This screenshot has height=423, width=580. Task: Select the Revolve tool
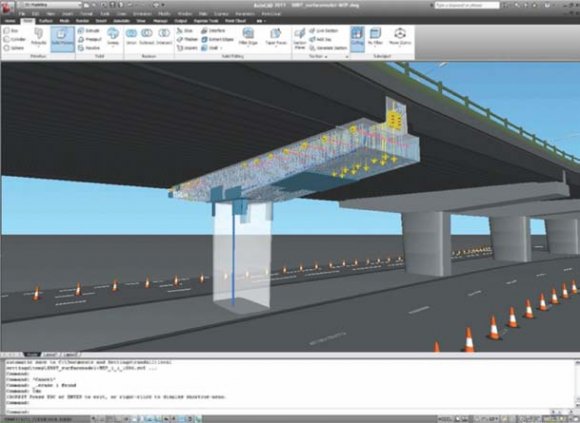click(x=89, y=48)
